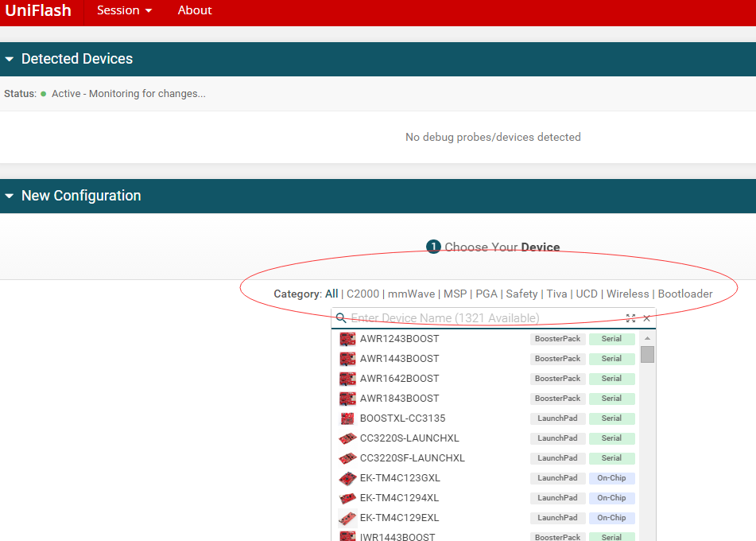The width and height of the screenshot is (756, 541).
Task: Click Serial tag on CC3220S-LAUNCHXL row
Action: click(611, 438)
